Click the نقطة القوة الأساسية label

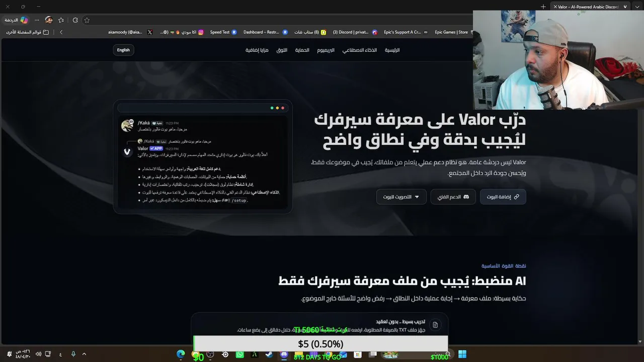coord(504,266)
